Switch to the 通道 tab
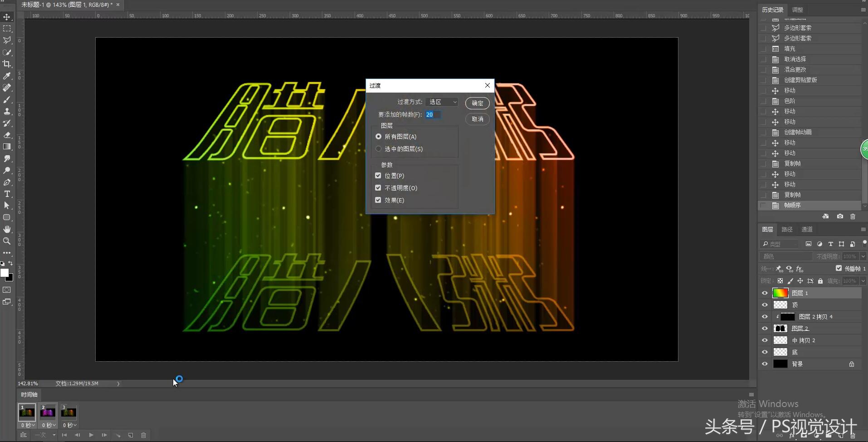 tap(807, 230)
